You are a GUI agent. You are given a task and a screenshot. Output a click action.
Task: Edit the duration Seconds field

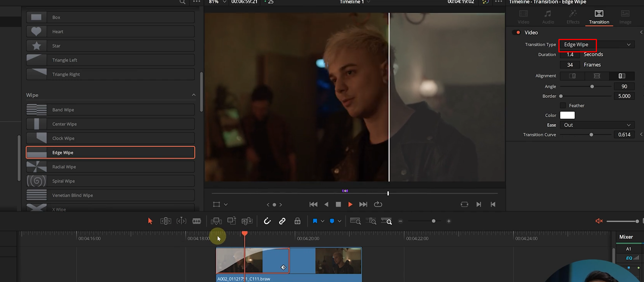coord(570,55)
